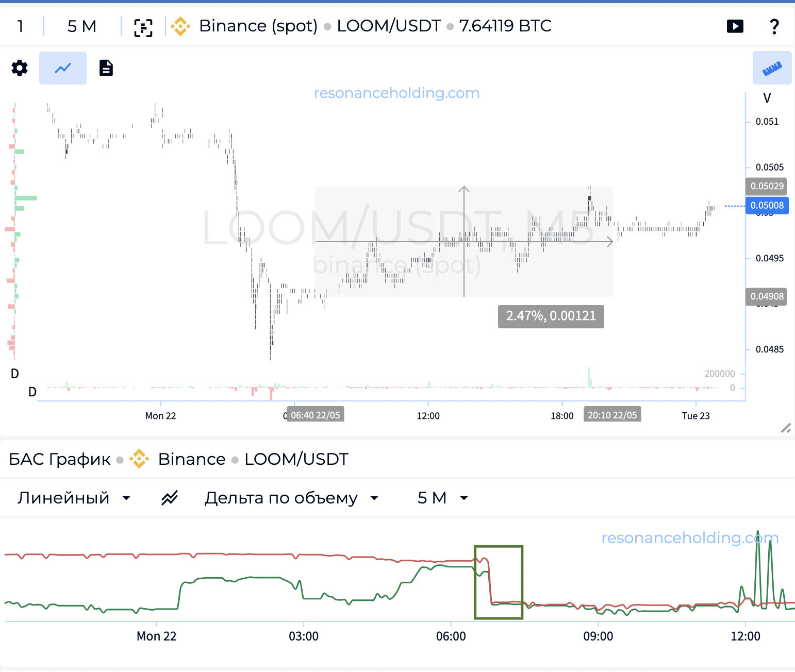Click the Binance logo in chart header
The width and height of the screenshot is (795, 672).
point(180,26)
